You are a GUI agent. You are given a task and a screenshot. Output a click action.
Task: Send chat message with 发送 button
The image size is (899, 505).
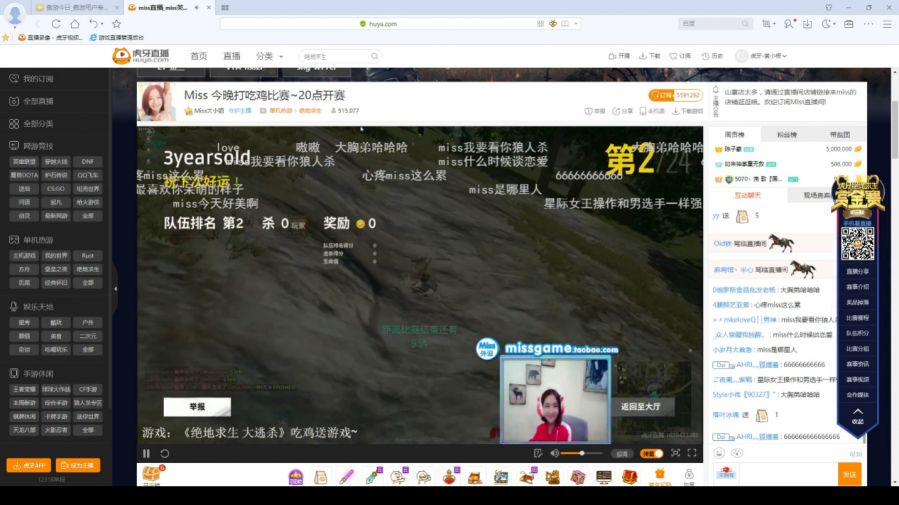tap(849, 475)
